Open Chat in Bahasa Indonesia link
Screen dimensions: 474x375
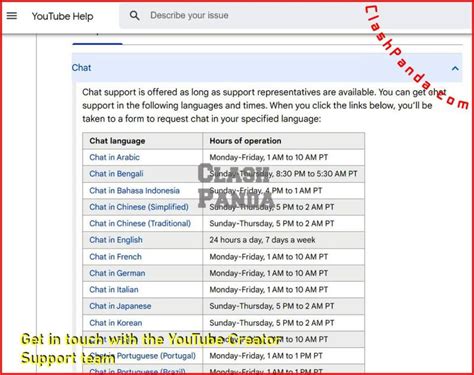coord(134,190)
